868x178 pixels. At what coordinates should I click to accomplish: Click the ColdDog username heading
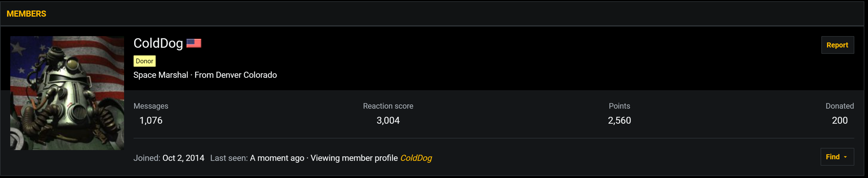(158, 43)
